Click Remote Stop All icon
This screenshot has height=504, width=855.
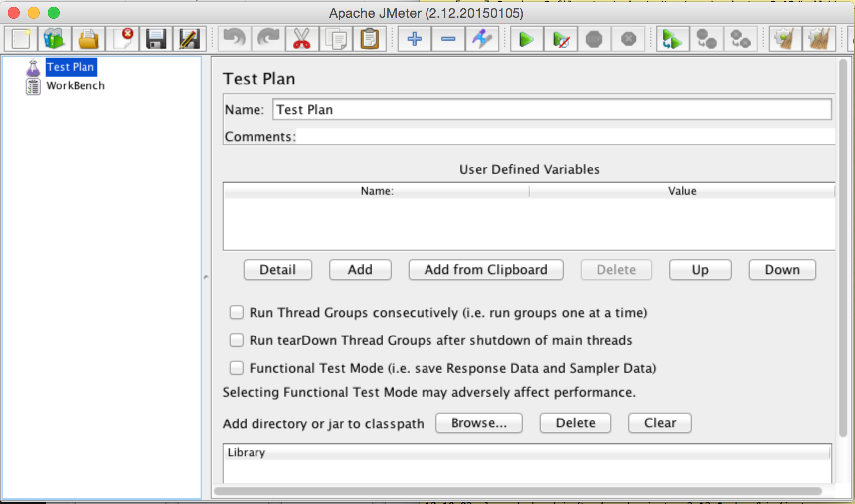(x=706, y=39)
